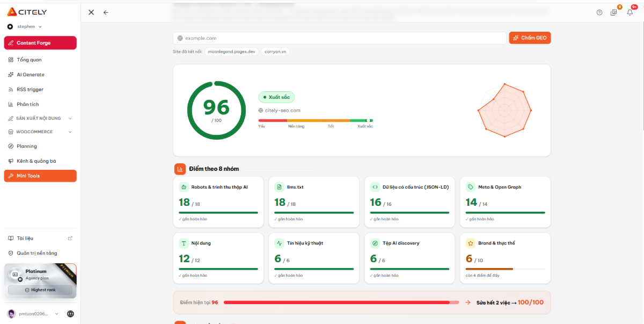The width and height of the screenshot is (644, 324).
Task: Open Tổng quan menu item
Action: (40, 60)
